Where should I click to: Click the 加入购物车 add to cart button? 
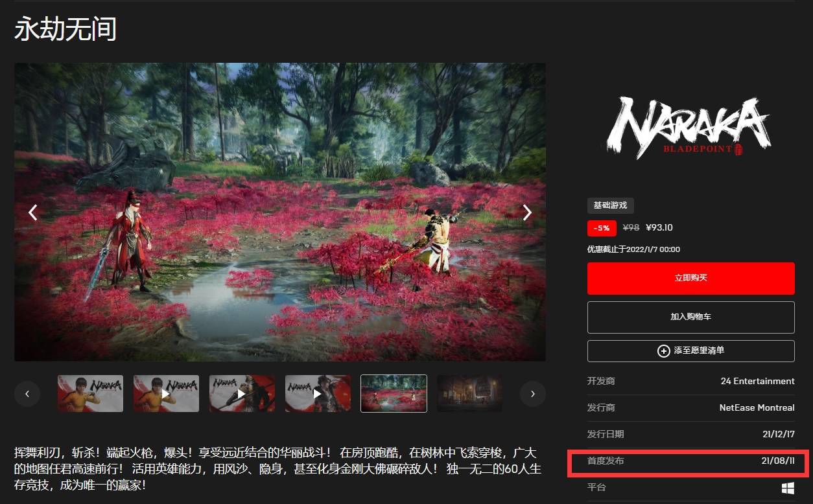pyautogui.click(x=690, y=317)
